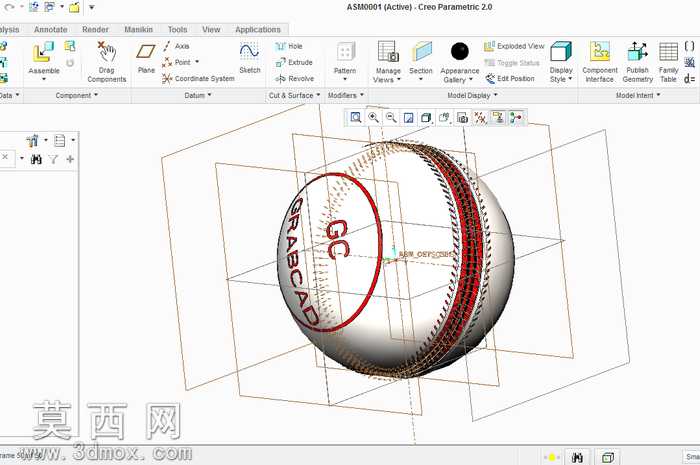Open saved orientations in graphics toolbar

(x=444, y=117)
